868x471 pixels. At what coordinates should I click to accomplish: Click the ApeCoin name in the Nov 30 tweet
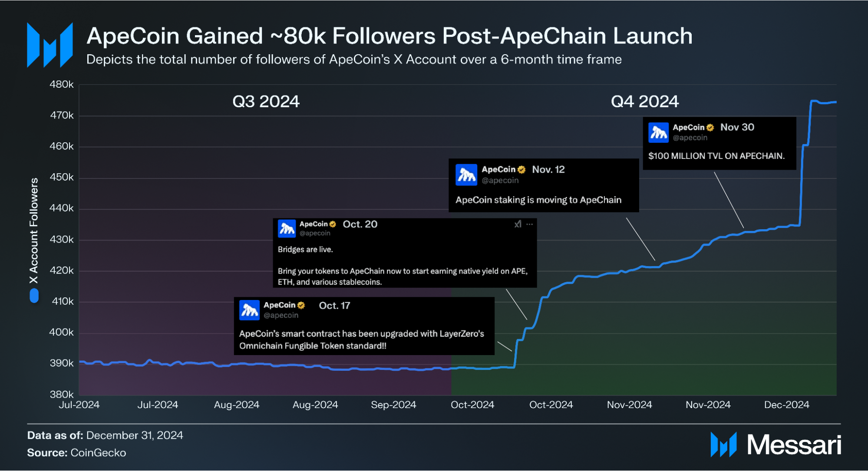[688, 127]
